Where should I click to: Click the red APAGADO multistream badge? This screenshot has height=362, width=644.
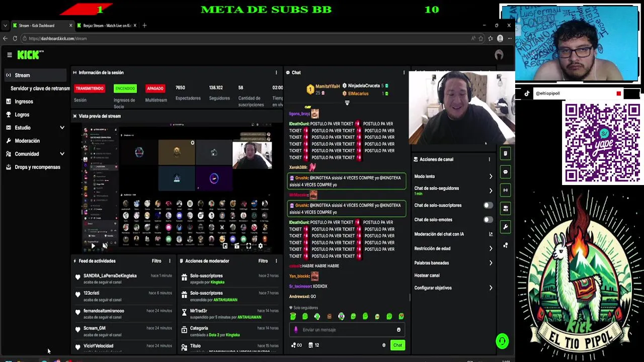click(155, 88)
